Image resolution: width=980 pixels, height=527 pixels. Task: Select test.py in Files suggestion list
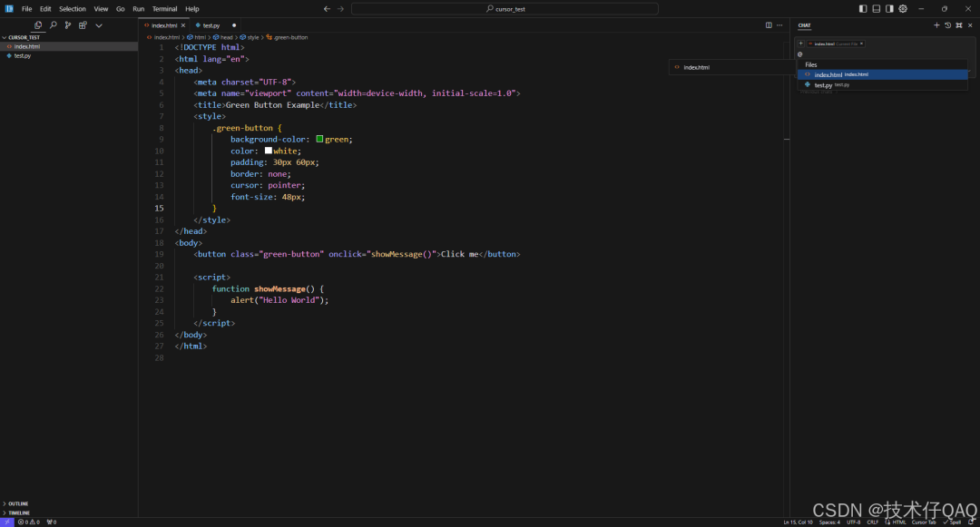(x=883, y=85)
